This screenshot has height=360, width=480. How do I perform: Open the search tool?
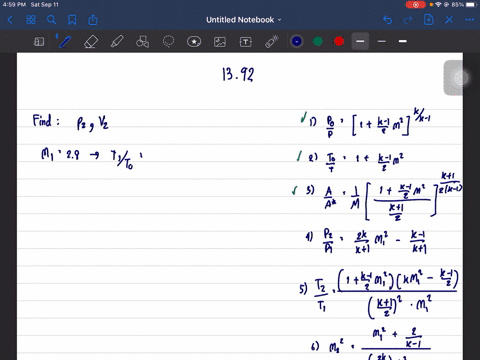pyautogui.click(x=51, y=20)
